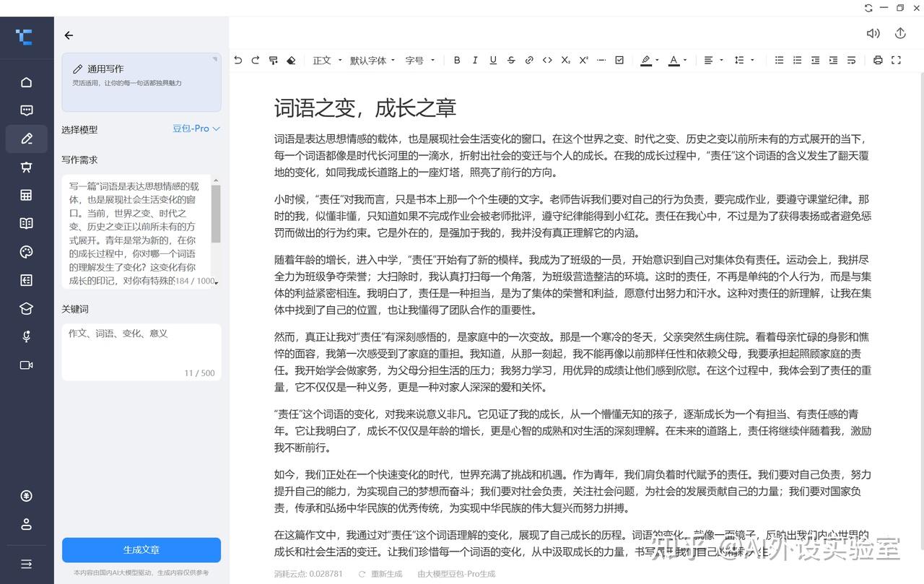Click 重新生成 to regenerate the article
Image resolution: width=924 pixels, height=584 pixels.
tap(380, 574)
